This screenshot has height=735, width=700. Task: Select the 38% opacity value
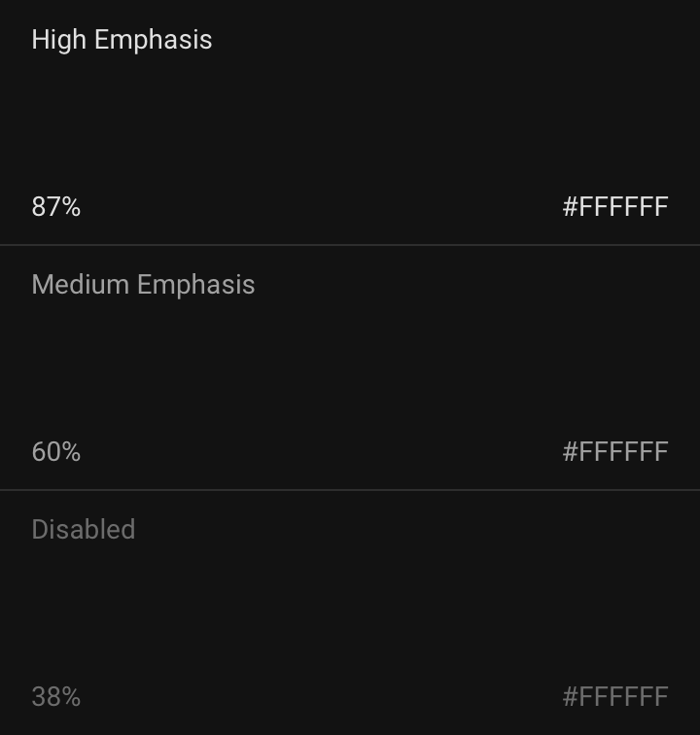tap(56, 697)
